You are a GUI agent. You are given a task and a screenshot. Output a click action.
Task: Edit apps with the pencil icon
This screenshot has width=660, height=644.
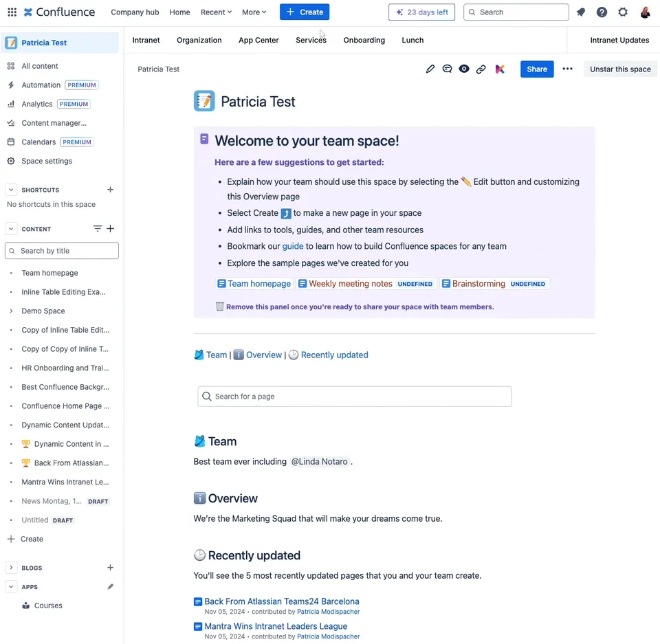(110, 587)
